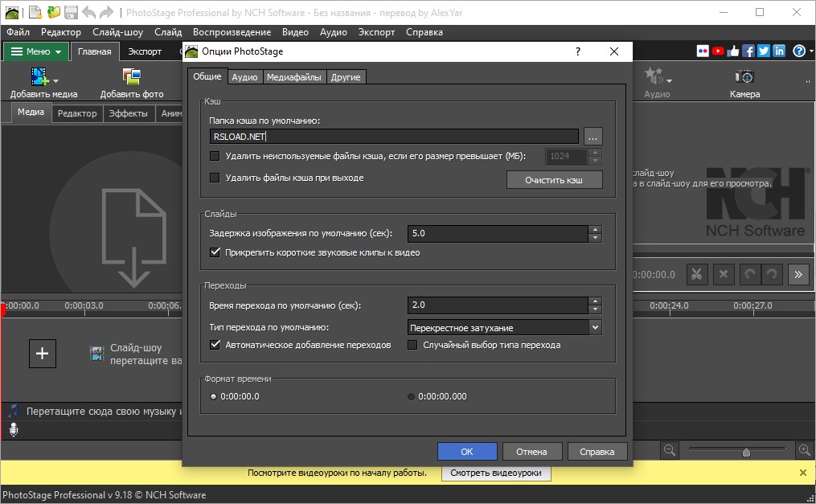Expand the Добавить медиа dropdown arrow
This screenshot has width=816, height=504.
[x=56, y=81]
